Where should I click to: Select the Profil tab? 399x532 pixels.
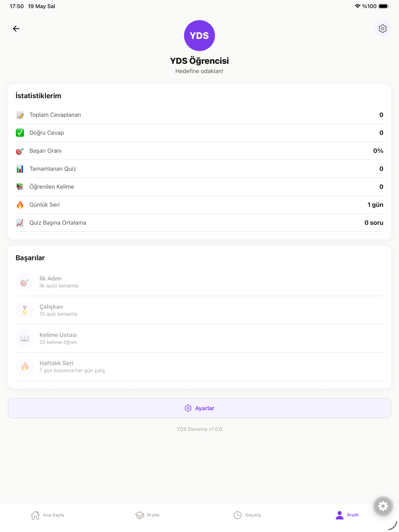tap(347, 515)
